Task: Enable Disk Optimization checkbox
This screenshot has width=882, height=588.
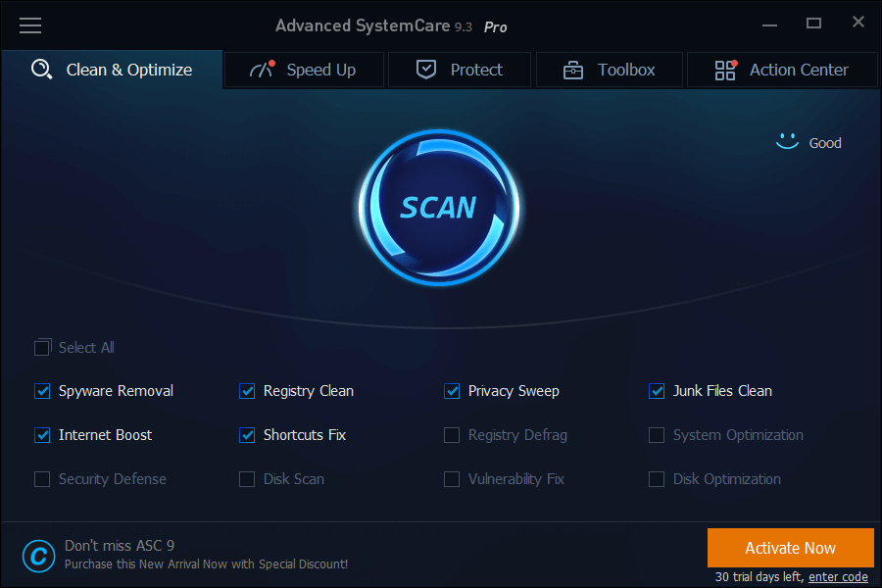Action: [657, 479]
